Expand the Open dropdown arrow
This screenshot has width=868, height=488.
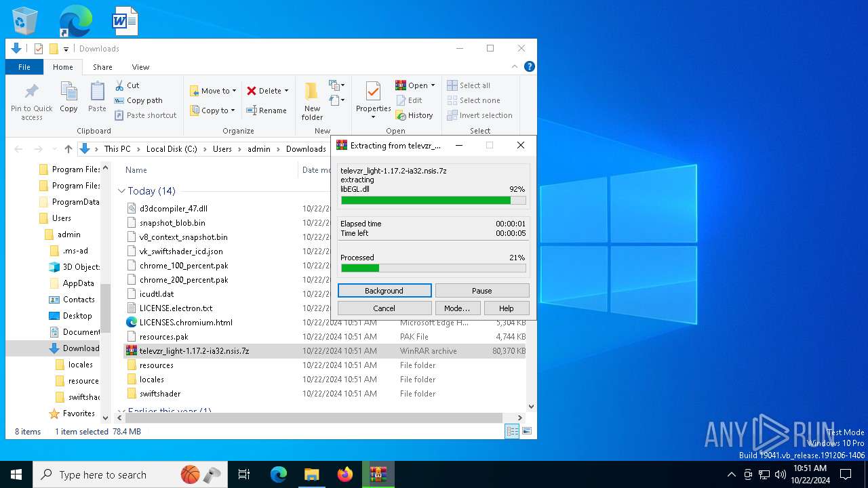coord(433,85)
